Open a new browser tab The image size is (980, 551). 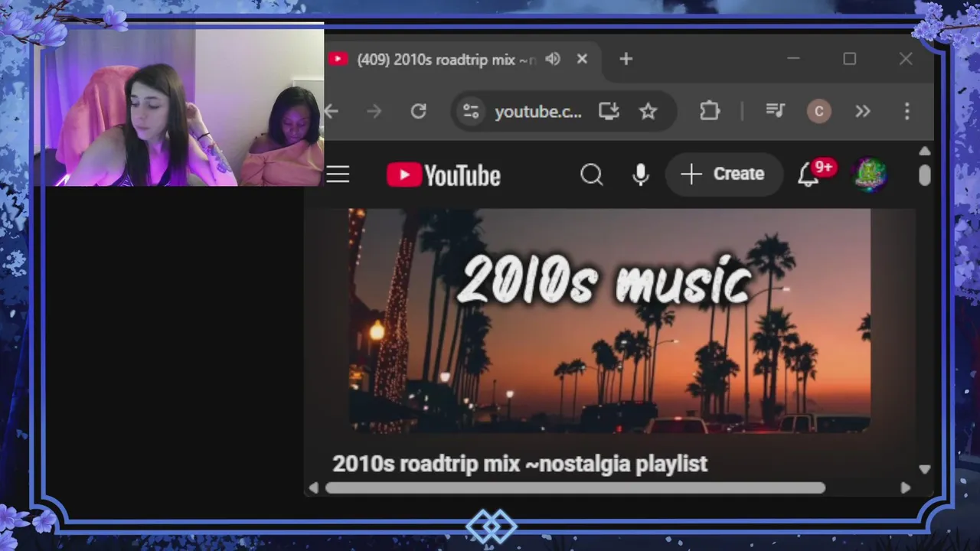626,59
